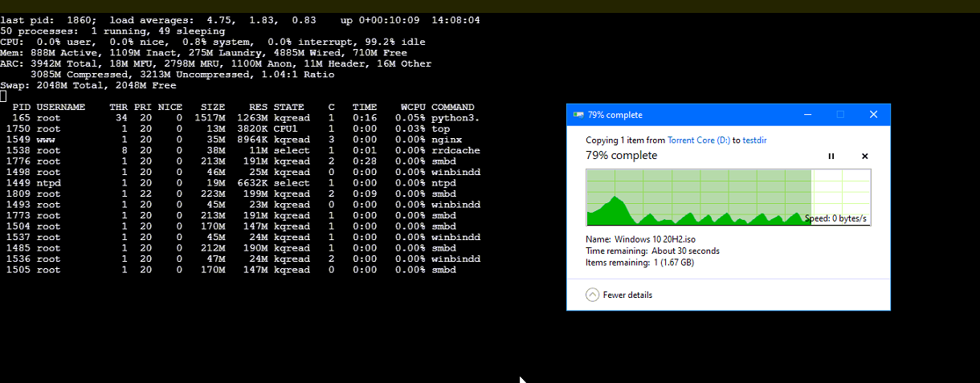The width and height of the screenshot is (980, 383).
Task: Click the smbd row with PID 1809
Action: coord(241,194)
